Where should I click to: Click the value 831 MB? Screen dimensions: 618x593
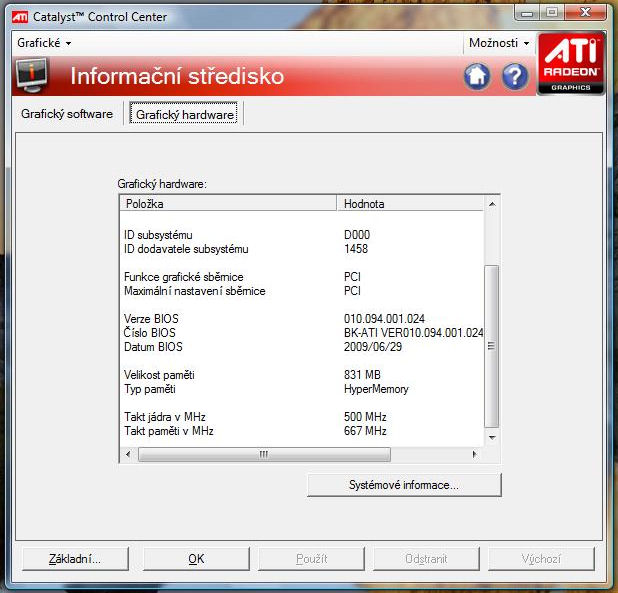[x=362, y=375]
